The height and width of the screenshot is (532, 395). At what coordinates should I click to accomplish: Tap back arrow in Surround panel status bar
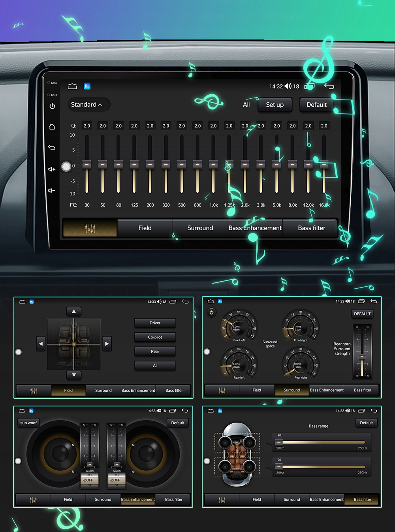point(374,301)
